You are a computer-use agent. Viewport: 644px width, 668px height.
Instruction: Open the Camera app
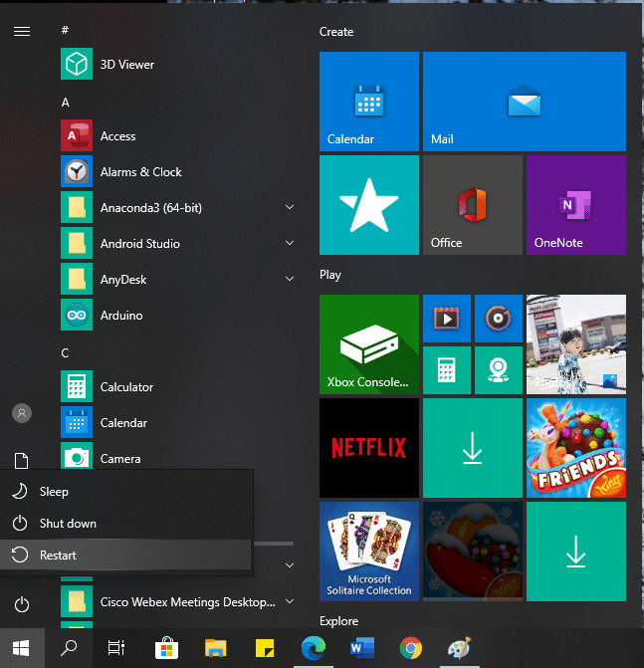click(177, 455)
